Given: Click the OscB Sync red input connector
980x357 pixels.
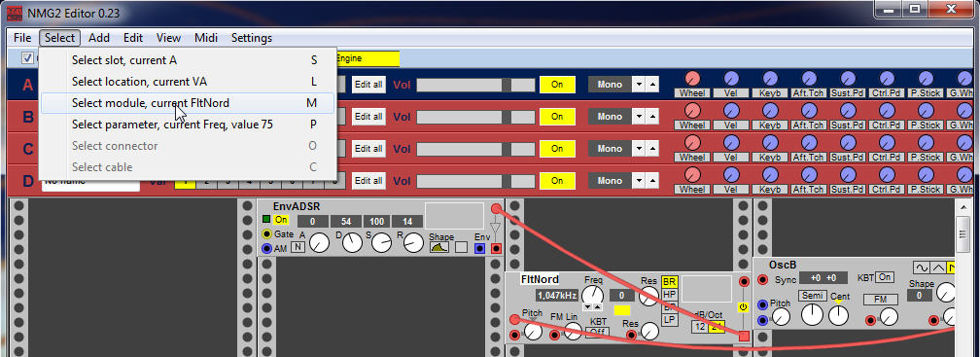Looking at the screenshot, I should 762,279.
